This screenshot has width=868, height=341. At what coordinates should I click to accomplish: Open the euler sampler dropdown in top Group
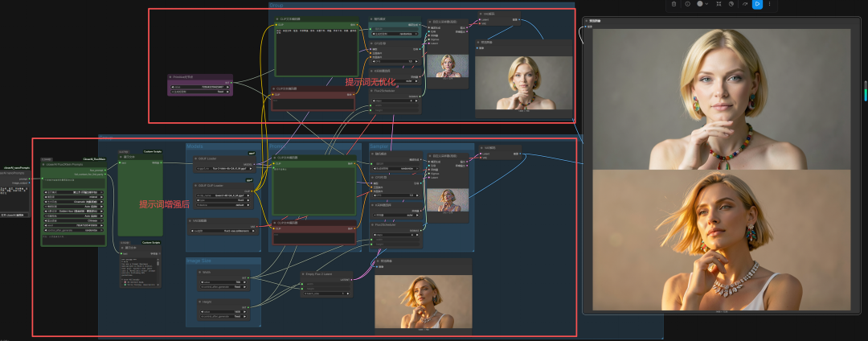(x=395, y=80)
